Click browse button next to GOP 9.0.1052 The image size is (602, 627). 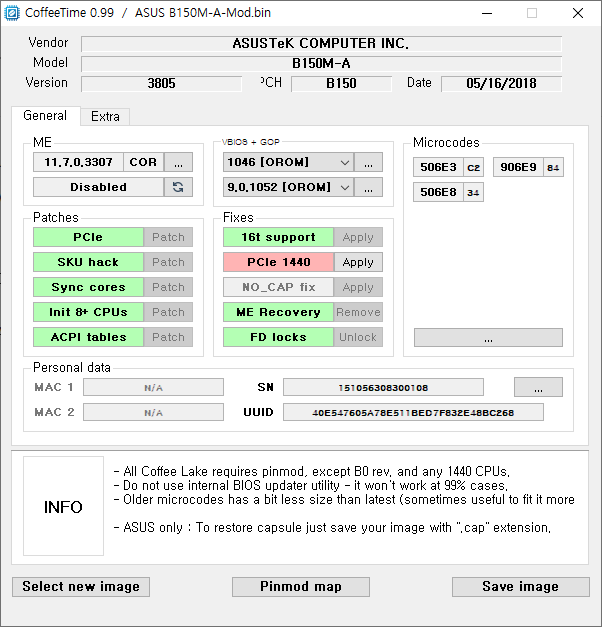368,187
